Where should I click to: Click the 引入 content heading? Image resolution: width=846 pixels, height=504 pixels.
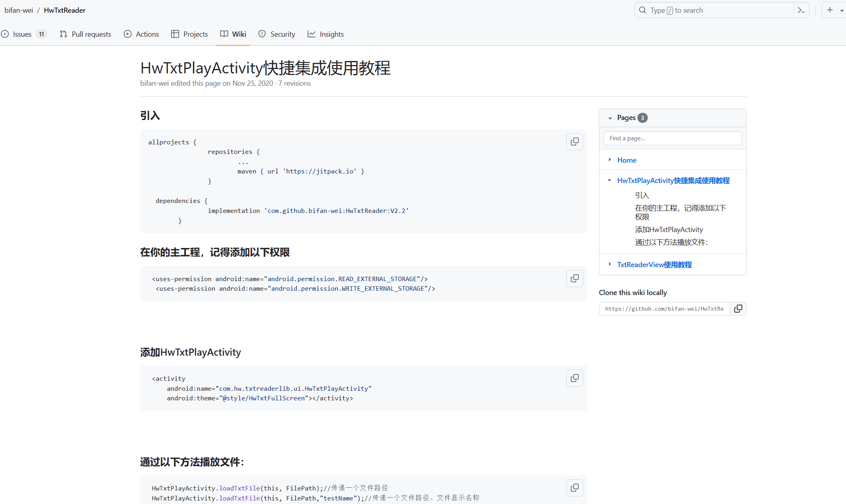pos(150,116)
